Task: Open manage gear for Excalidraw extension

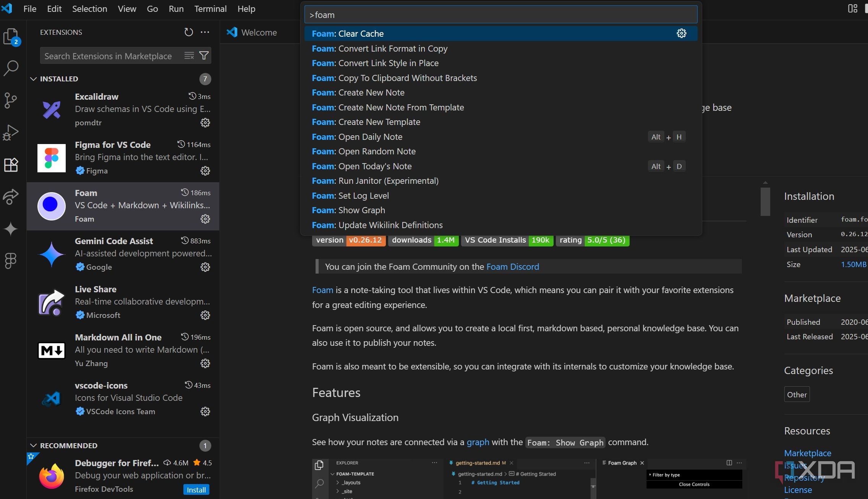Action: tap(205, 123)
